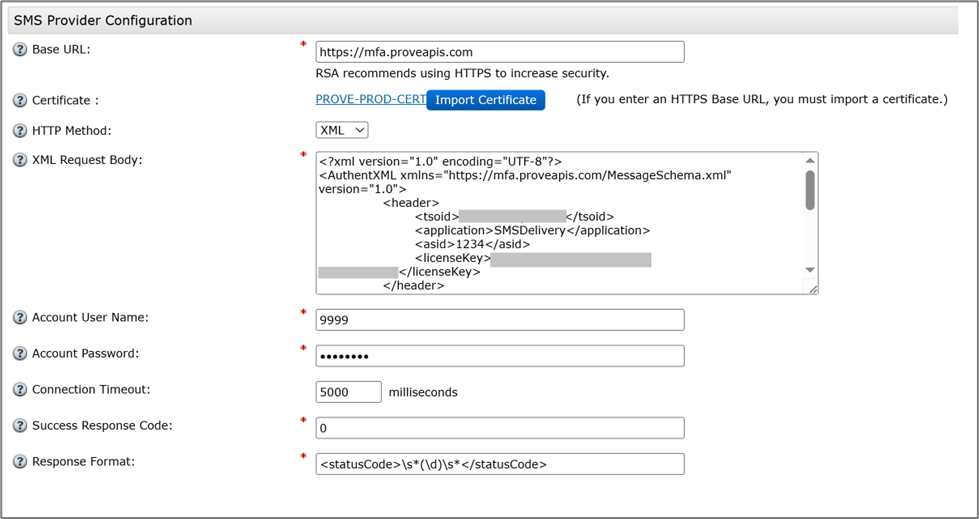Click the Import Certificate button

(486, 100)
